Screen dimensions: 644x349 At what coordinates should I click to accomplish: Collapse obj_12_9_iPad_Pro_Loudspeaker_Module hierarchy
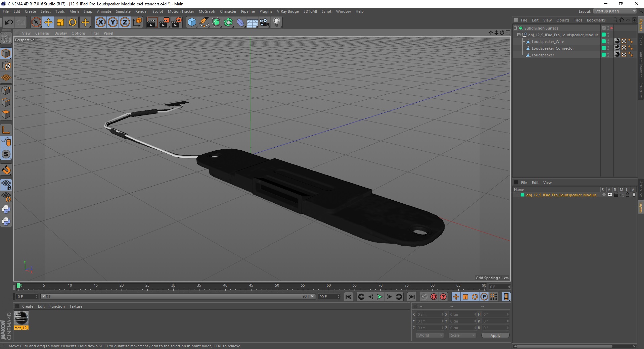click(519, 35)
